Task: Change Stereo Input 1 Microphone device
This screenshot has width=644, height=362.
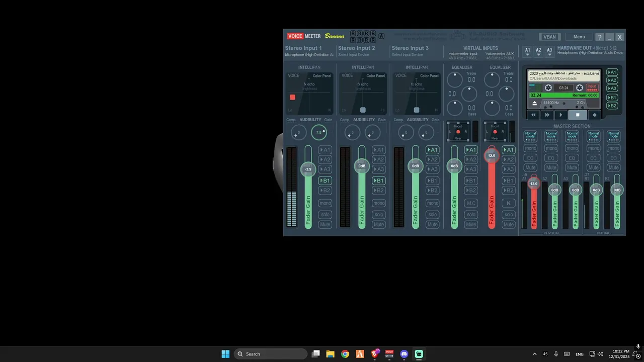Action: (x=309, y=55)
